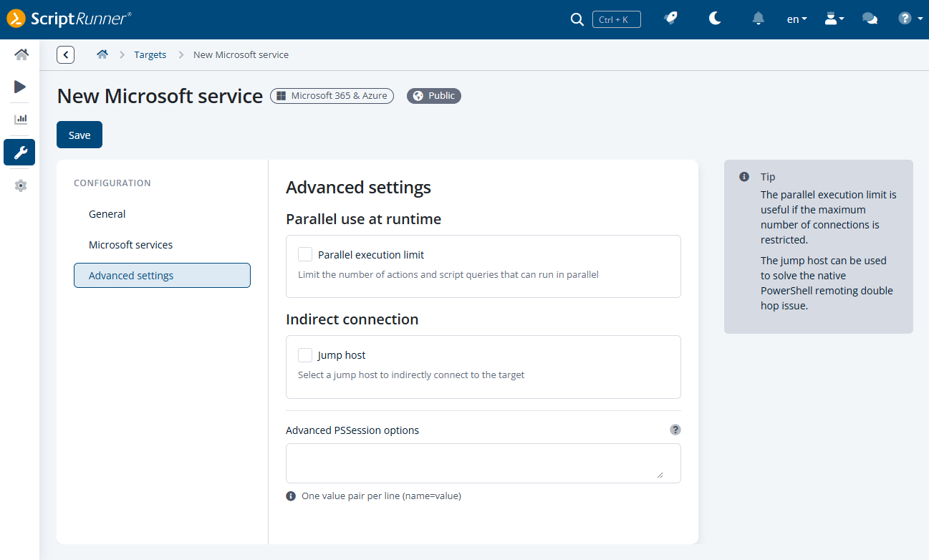Open notifications bell
929x560 pixels.
pos(759,19)
